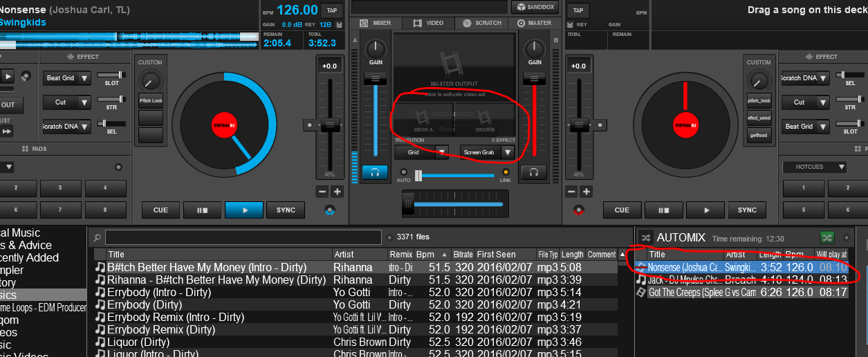Image resolution: width=868 pixels, height=357 pixels.
Task: Click the main audio crossfader
Action: click(x=454, y=203)
